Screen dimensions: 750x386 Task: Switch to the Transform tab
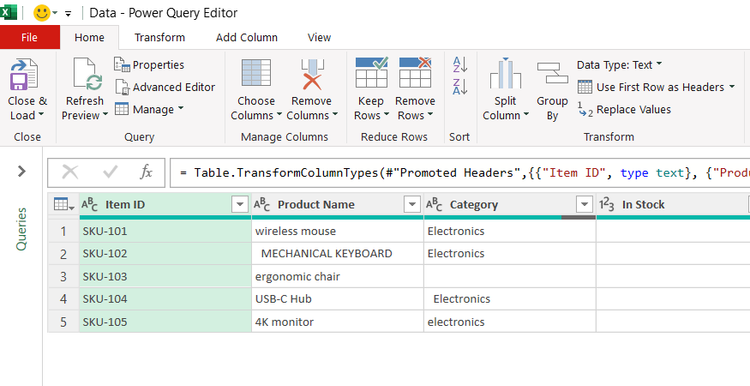tap(160, 37)
